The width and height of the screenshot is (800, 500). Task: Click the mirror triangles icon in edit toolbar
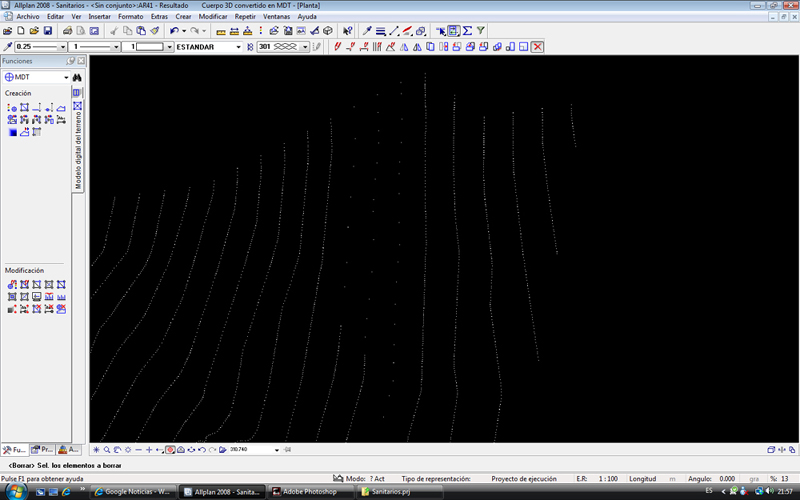click(404, 47)
